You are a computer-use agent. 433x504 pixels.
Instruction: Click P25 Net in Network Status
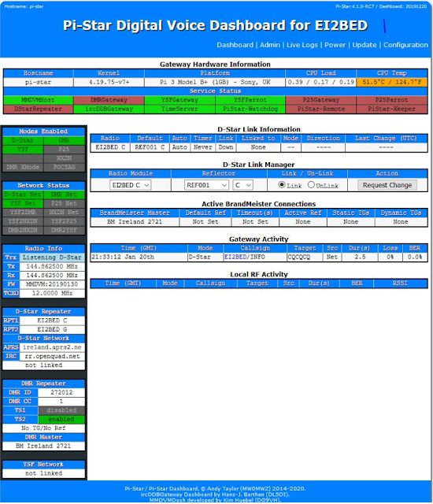(65, 203)
